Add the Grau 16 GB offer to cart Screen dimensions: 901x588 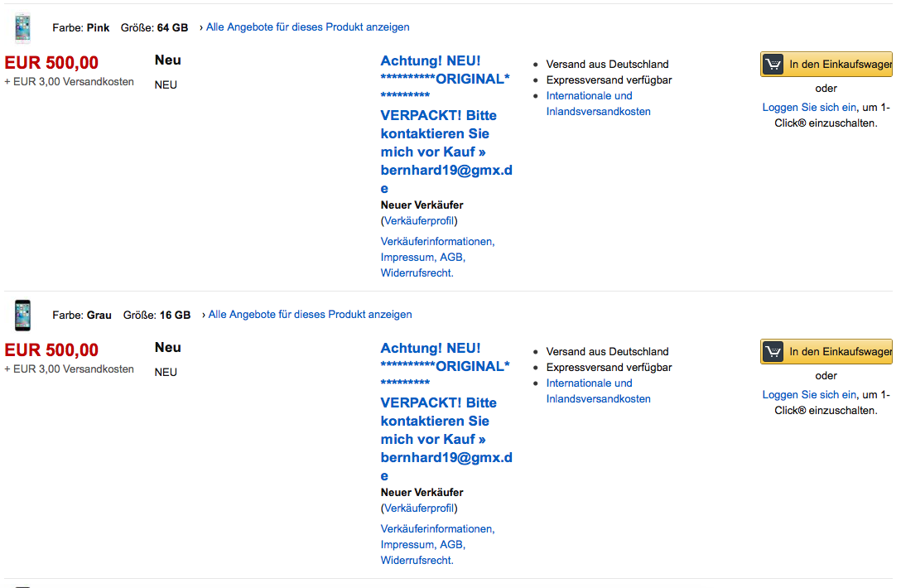(838, 352)
